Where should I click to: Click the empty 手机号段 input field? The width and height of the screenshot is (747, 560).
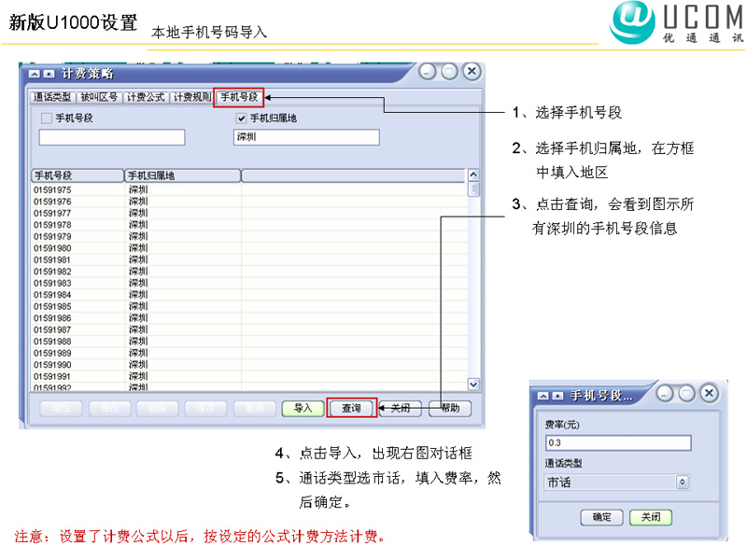click(112, 137)
